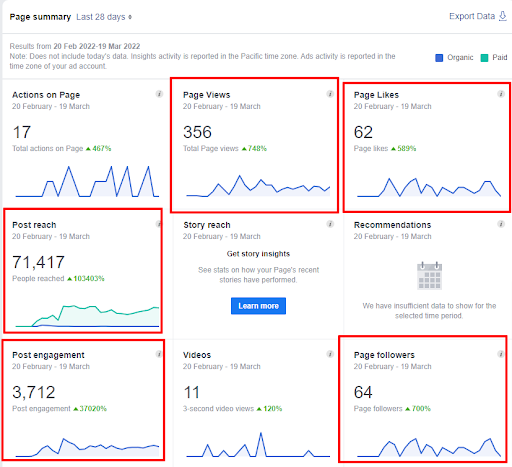Click the Page followers line chart

pyautogui.click(x=429, y=447)
